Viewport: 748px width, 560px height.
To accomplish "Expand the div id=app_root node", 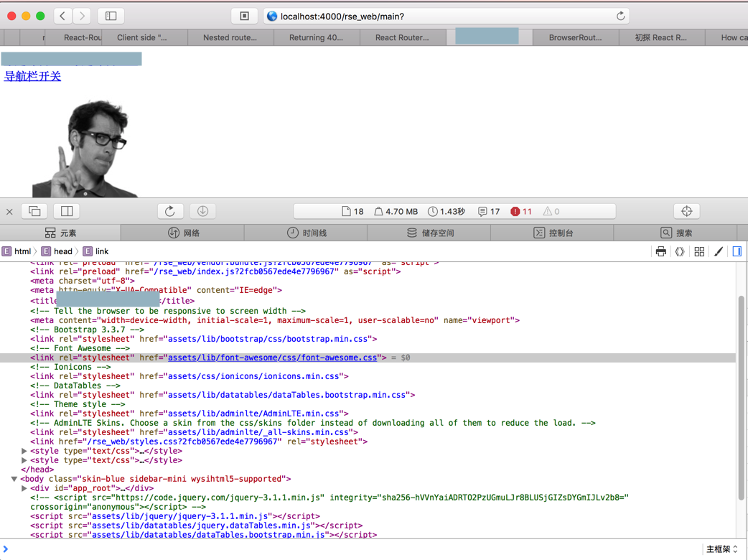I will (x=24, y=488).
